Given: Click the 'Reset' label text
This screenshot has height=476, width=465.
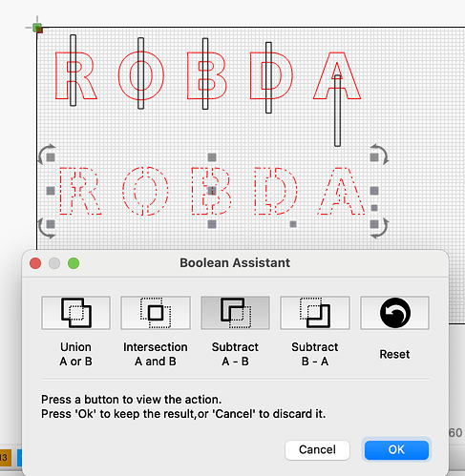Looking at the screenshot, I should (394, 354).
